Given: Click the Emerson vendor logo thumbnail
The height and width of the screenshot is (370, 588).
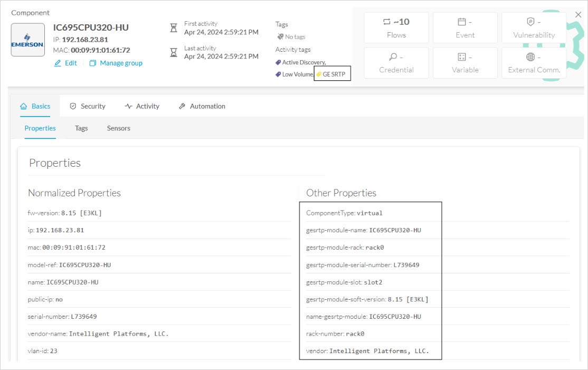Looking at the screenshot, I should (x=28, y=40).
